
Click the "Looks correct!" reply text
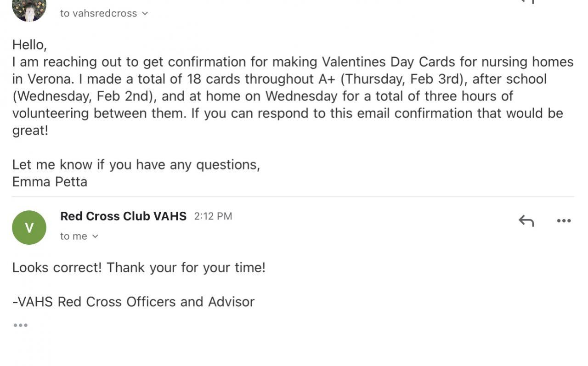[57, 267]
